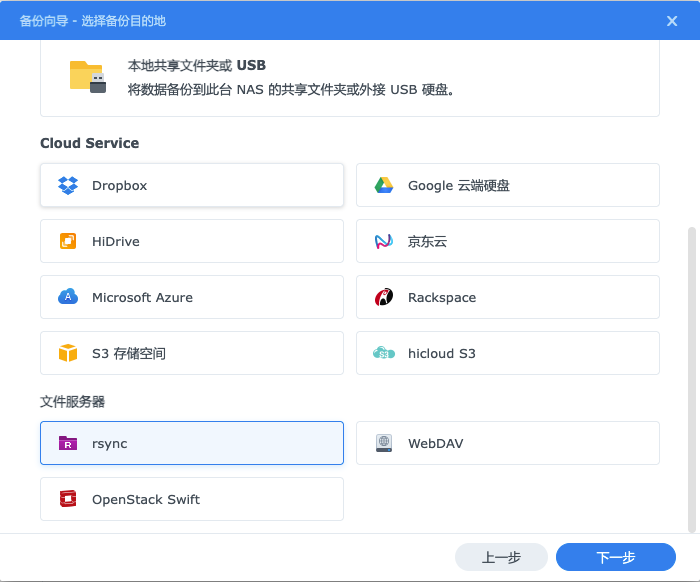Click the red Rackspace icon
The image size is (700, 582).
tap(384, 297)
